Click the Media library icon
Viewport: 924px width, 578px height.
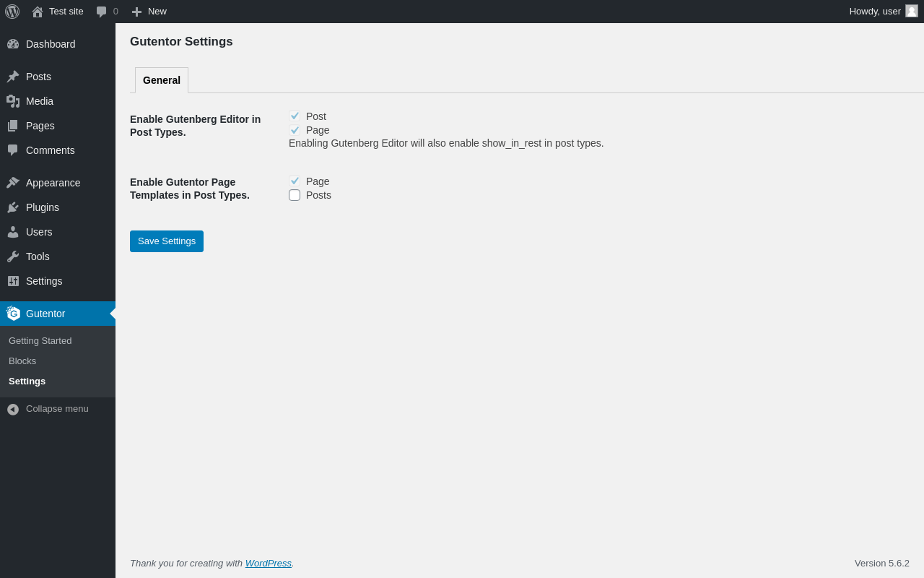coord(13,101)
